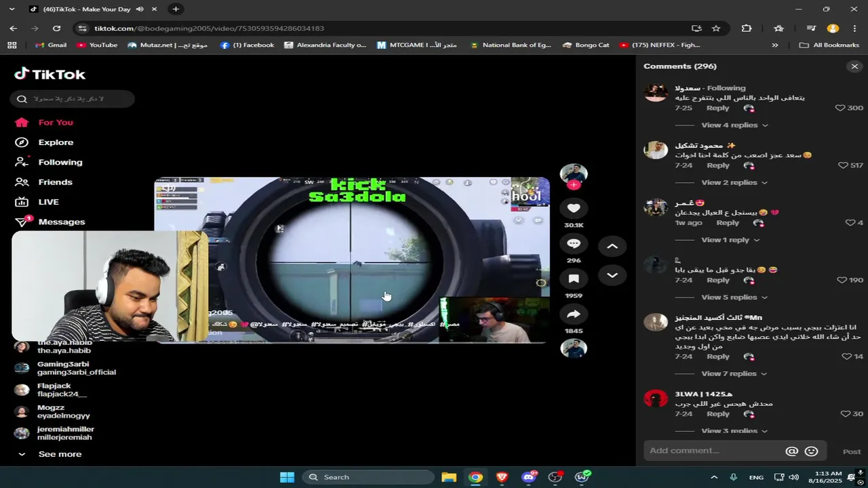Viewport: 868px width, 488px height.
Task: Open browser extensions puzzle icon
Action: (747, 28)
